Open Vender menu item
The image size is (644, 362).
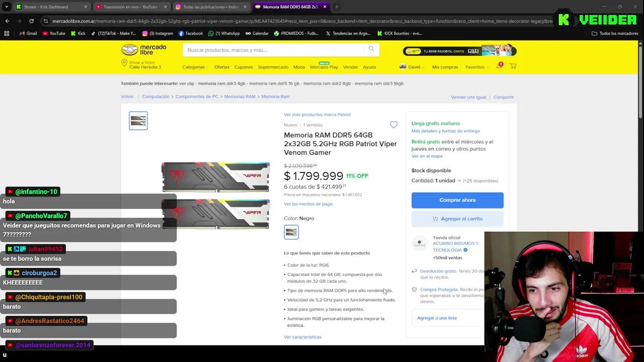[350, 67]
